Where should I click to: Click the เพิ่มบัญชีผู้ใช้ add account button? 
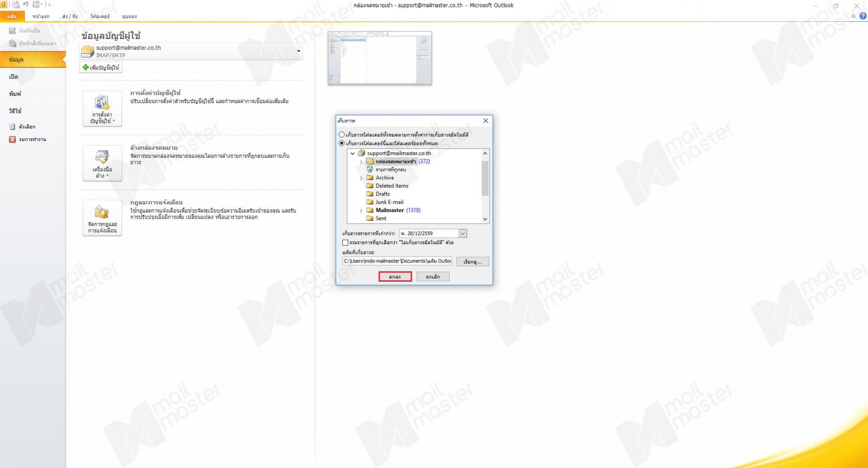pos(101,68)
